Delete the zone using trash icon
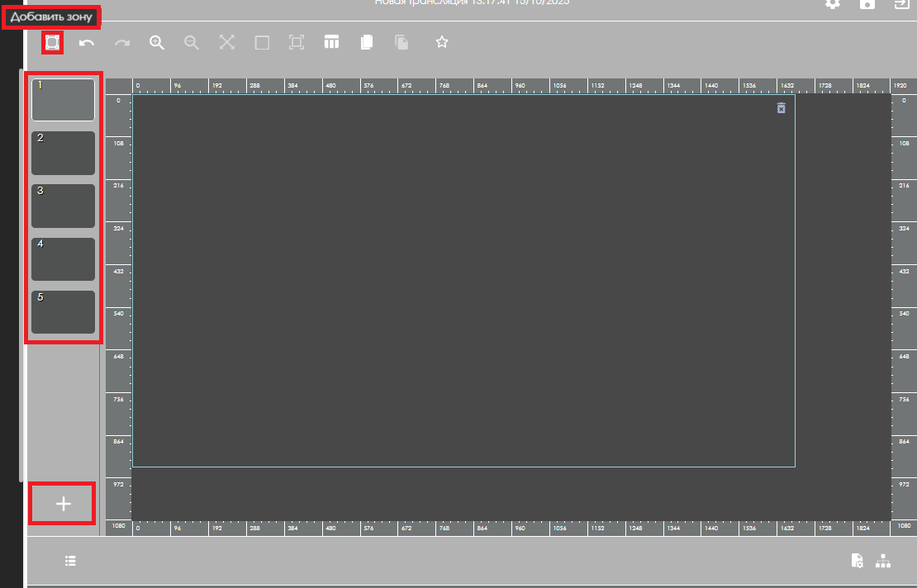Screen dimensions: 917x588 (x=781, y=108)
